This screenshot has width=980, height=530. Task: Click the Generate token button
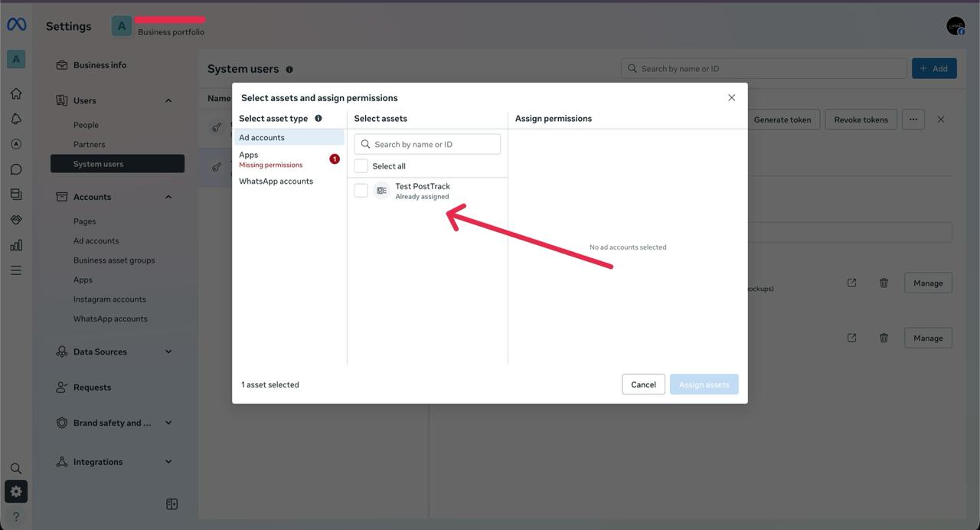(x=782, y=119)
